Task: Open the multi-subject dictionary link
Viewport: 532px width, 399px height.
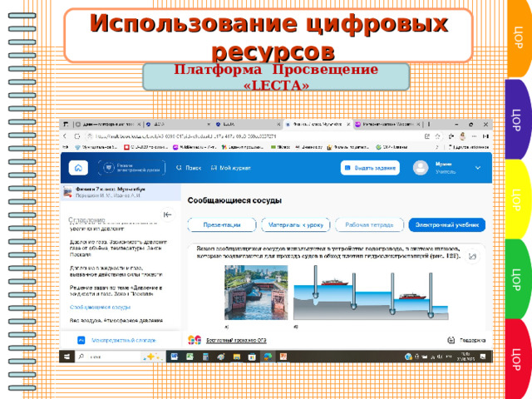Action: pos(124,340)
